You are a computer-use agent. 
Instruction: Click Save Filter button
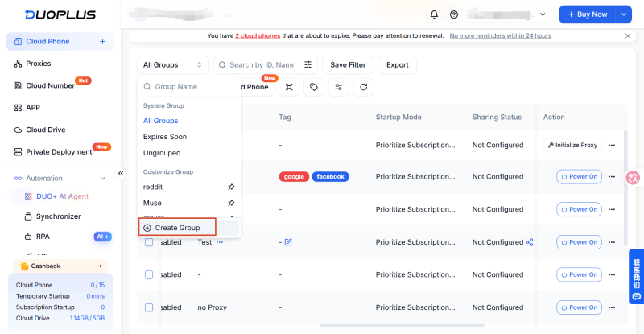(348, 65)
